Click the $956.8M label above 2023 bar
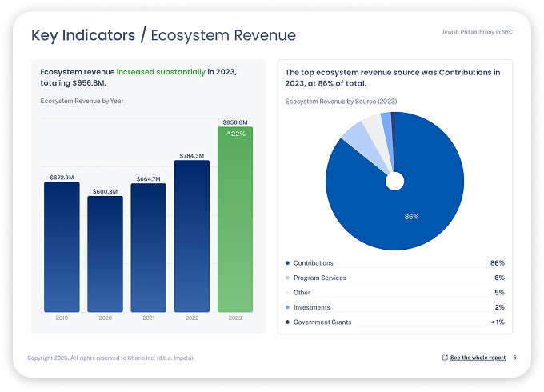This screenshot has width=544, height=392. coord(234,122)
